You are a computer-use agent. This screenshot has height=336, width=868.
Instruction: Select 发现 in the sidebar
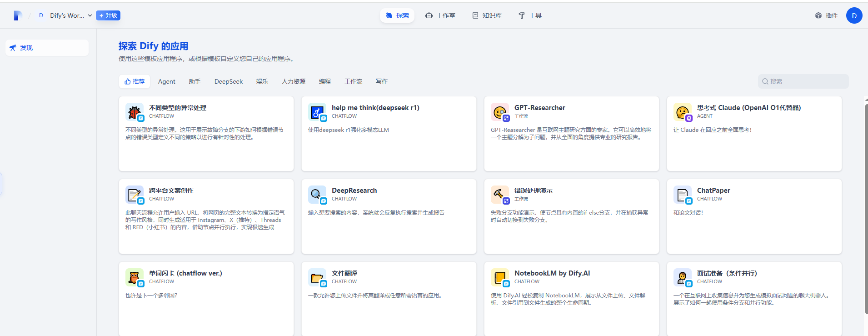(47, 48)
